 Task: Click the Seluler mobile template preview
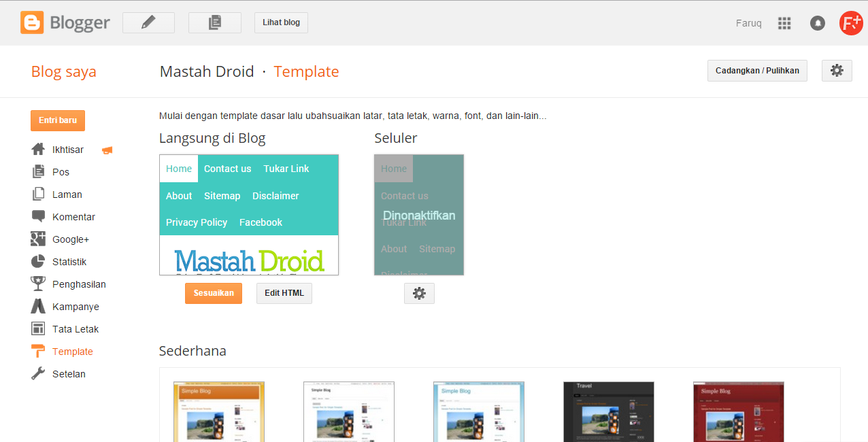[x=419, y=215]
